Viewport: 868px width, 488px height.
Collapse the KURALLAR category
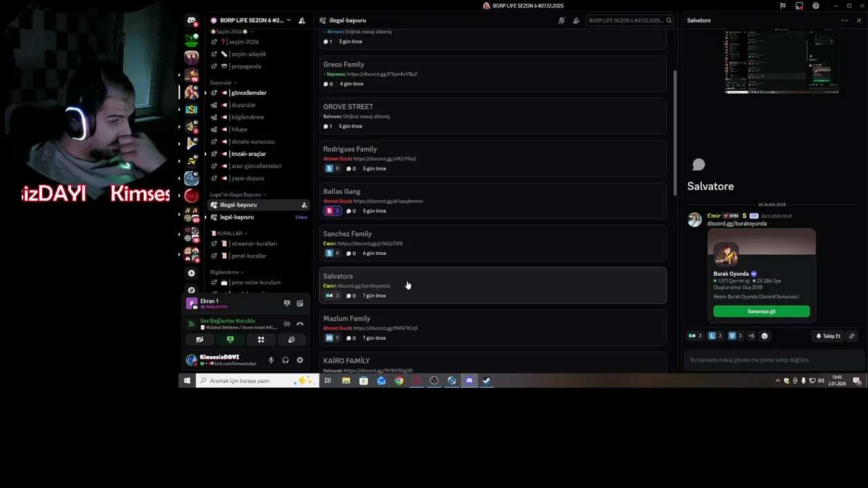tap(229, 233)
